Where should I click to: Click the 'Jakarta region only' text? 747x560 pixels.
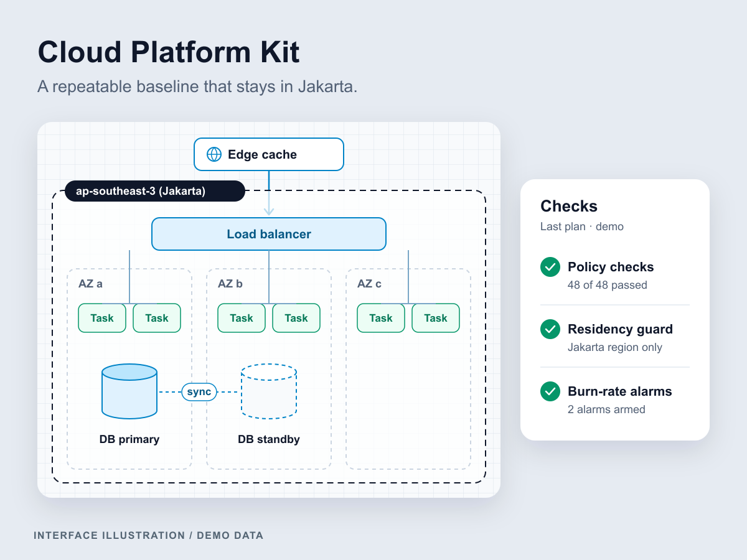tap(615, 347)
